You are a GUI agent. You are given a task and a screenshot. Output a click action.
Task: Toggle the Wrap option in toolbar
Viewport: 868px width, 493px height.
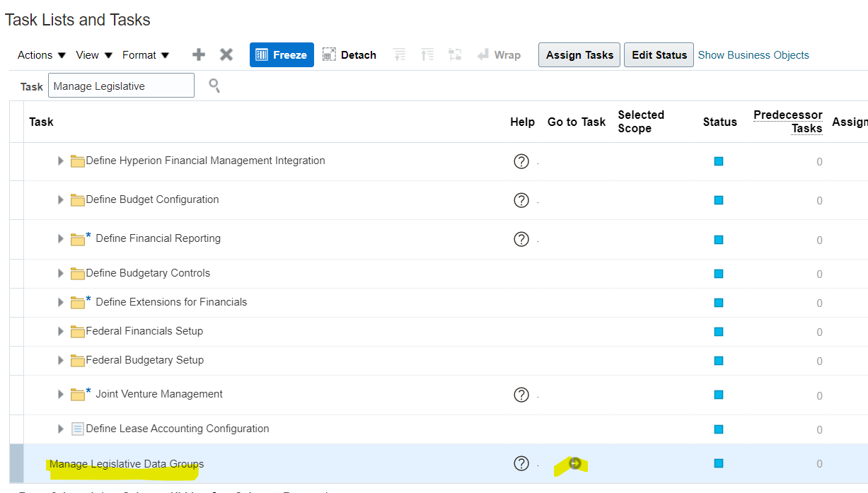[499, 54]
